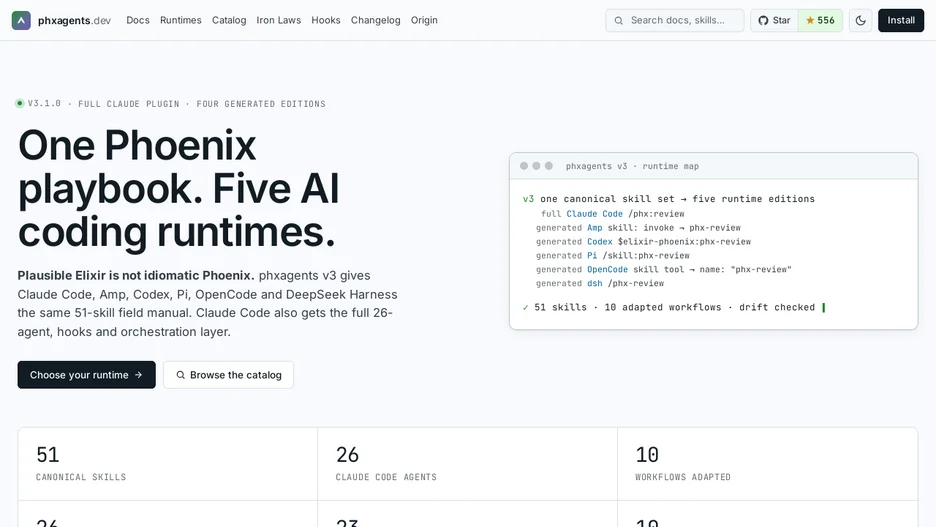Click the search magnifier icon in header

pyautogui.click(x=619, y=20)
